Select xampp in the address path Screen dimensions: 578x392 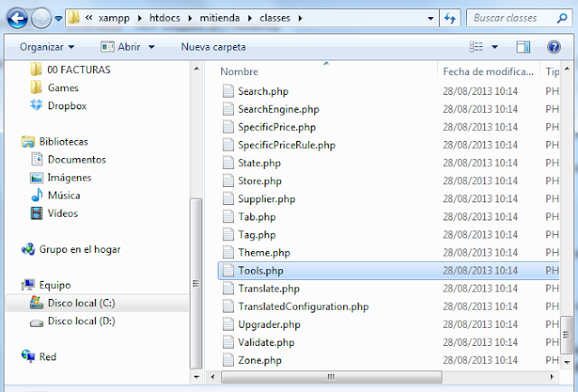(x=114, y=18)
